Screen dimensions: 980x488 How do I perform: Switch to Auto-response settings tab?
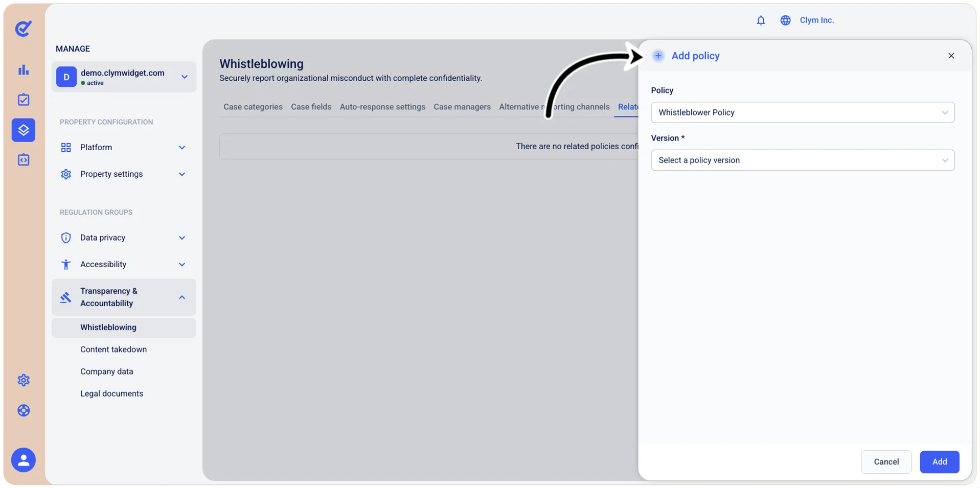[382, 107]
